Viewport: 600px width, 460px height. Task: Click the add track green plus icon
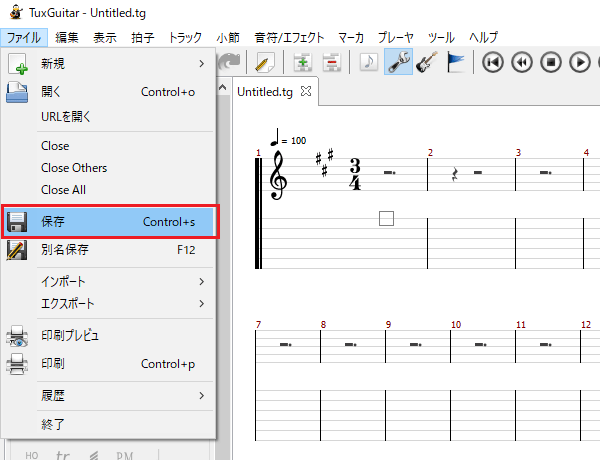pyautogui.click(x=303, y=62)
